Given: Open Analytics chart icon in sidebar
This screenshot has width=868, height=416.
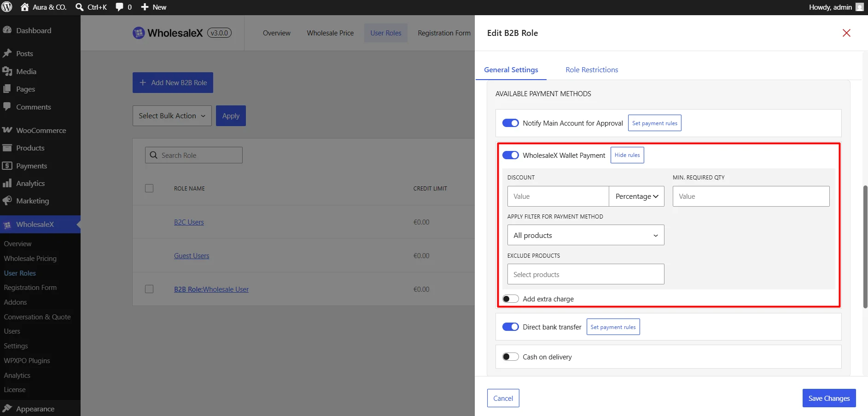Looking at the screenshot, I should click(7, 183).
